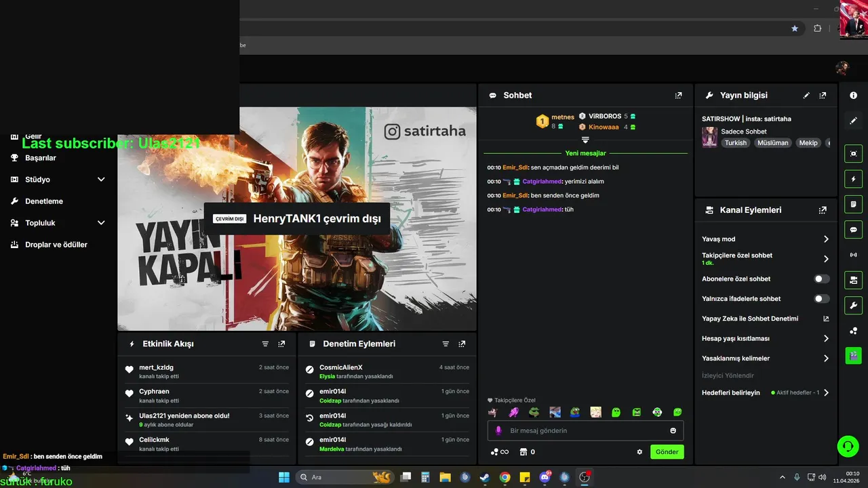Image resolution: width=868 pixels, height=488 pixels.
Task: Open chat settings gear icon
Action: [639, 452]
